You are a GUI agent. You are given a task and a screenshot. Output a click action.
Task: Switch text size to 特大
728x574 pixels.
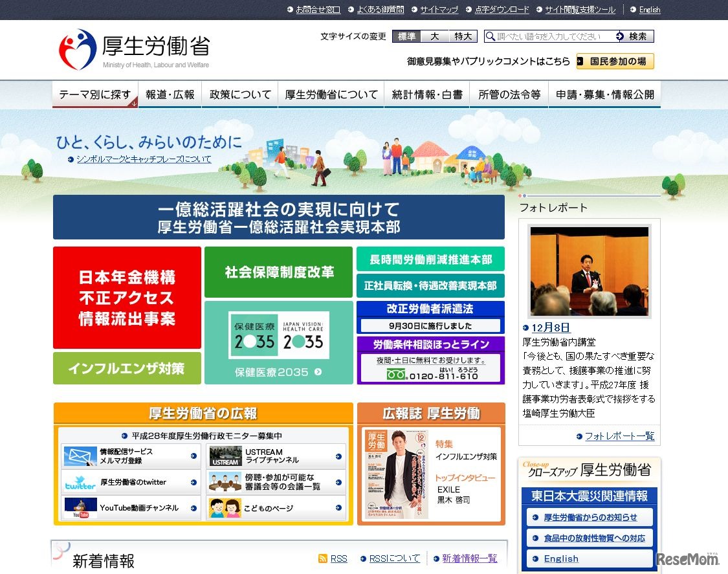tap(462, 36)
